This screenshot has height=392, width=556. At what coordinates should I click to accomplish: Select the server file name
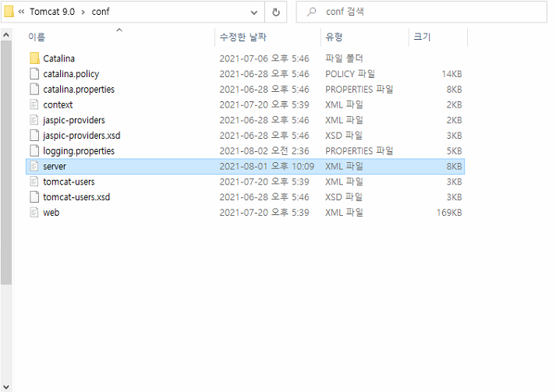pyautogui.click(x=55, y=166)
